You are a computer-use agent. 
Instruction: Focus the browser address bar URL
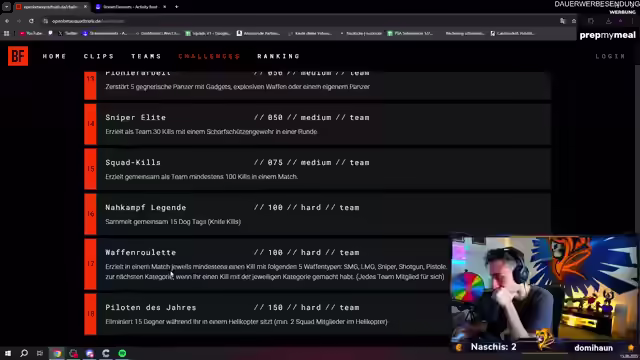88,21
